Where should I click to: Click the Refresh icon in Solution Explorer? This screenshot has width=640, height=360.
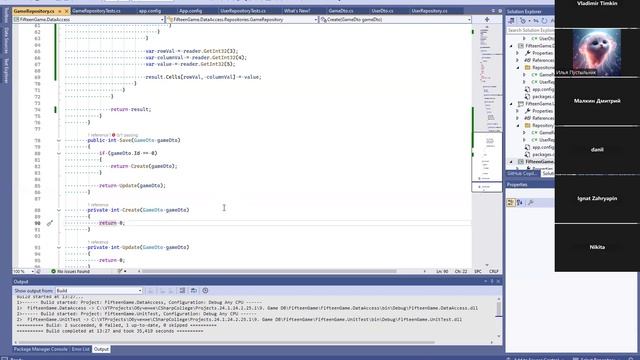point(544,20)
